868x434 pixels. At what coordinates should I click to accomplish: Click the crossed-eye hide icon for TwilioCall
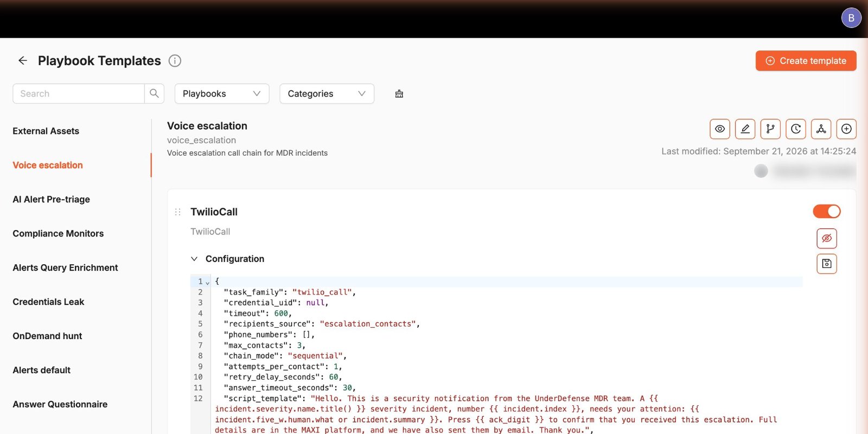pyautogui.click(x=827, y=238)
